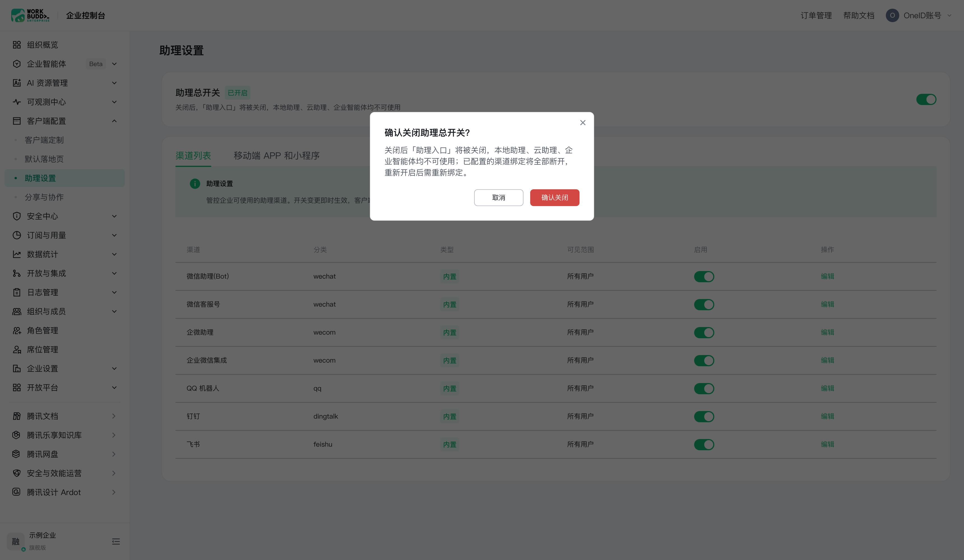Expand the 开放与集成 menu chevron
Screen dimensions: 964x560
click(x=114, y=273)
